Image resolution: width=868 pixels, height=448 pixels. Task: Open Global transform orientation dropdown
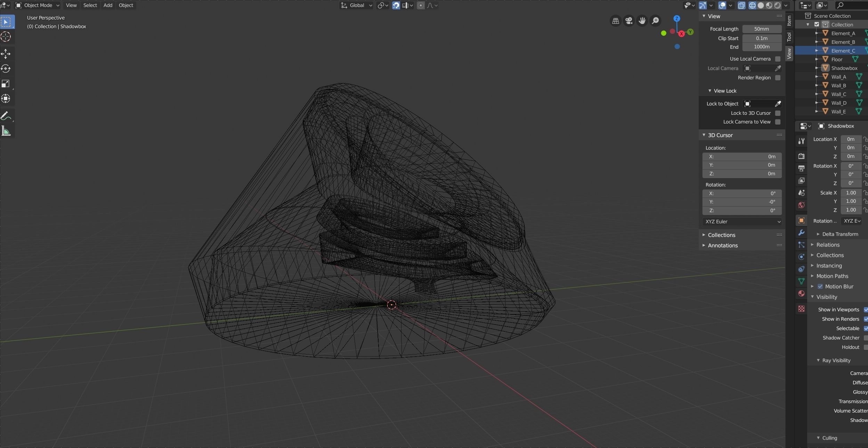[357, 5]
